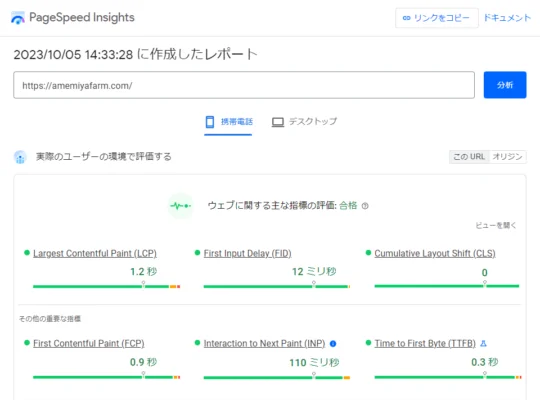The height and width of the screenshot is (400, 540).
Task: Click the desktop monitor icon
Action: coord(278,122)
